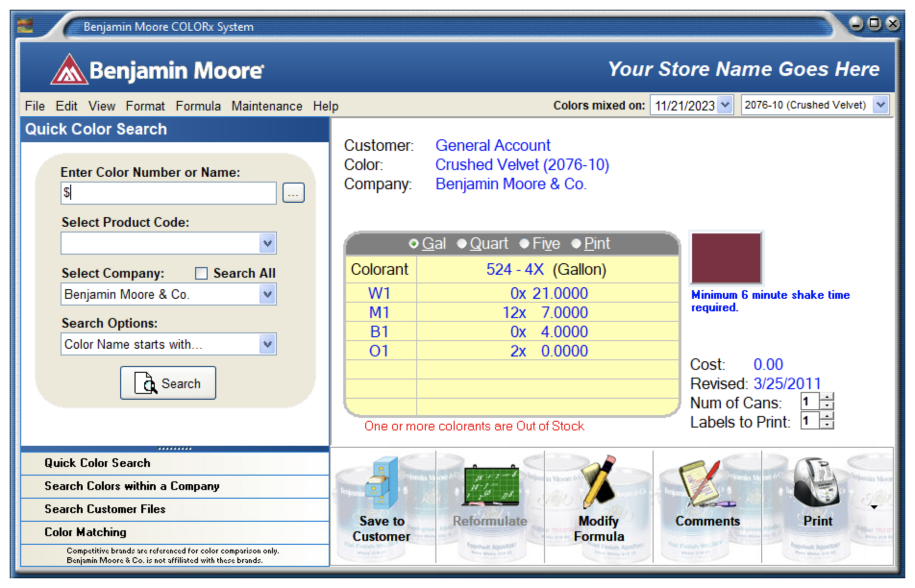Click the Print label printer icon
The image size is (915, 588).
coord(816,483)
